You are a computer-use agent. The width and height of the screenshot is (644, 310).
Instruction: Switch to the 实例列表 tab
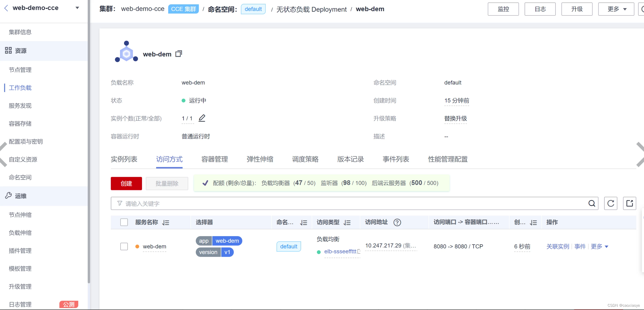click(124, 159)
